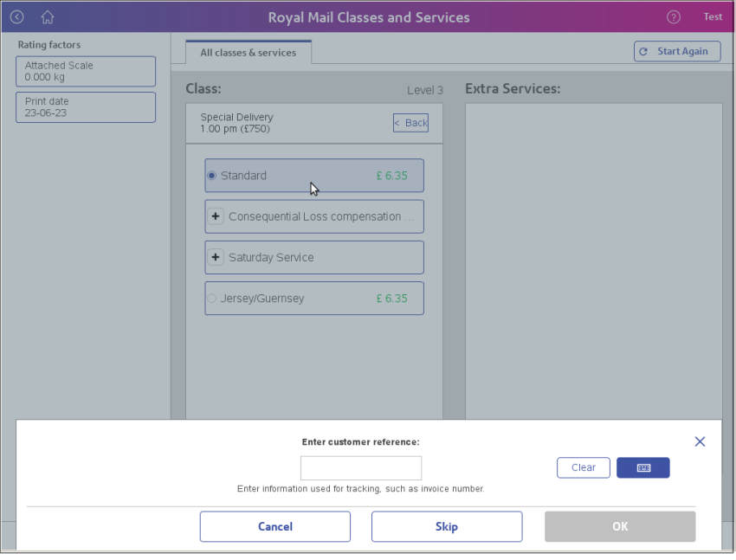Select the Jersey/Guernsey radio option
This screenshot has width=736, height=560.
tap(211, 299)
